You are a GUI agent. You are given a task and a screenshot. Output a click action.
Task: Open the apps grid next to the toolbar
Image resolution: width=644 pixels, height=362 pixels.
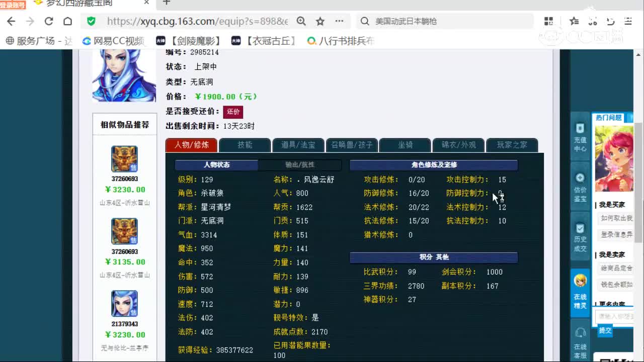[549, 22]
